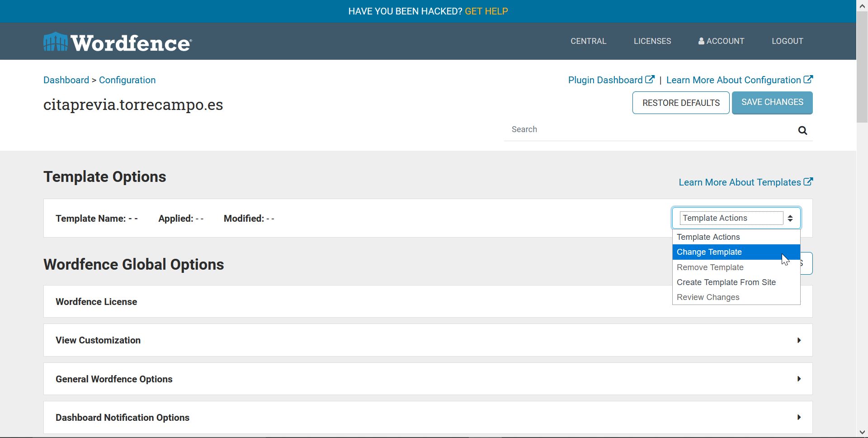Expand Dashboard Notification Options section

[799, 418]
